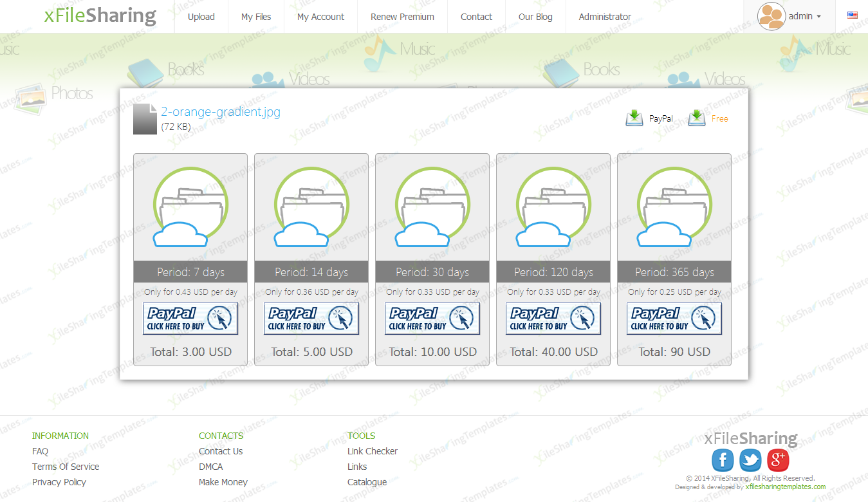The image size is (868, 502).
Task: Select the PayPal download option
Action: click(661, 119)
